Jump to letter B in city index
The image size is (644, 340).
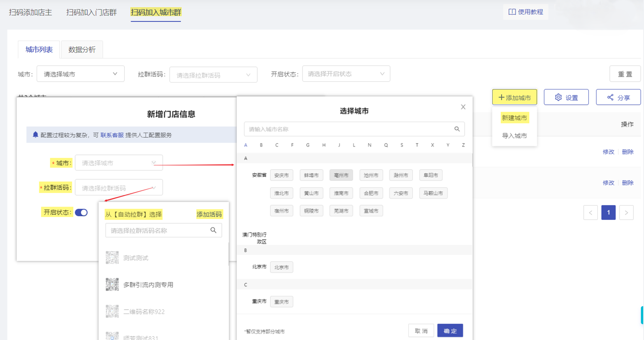click(261, 145)
